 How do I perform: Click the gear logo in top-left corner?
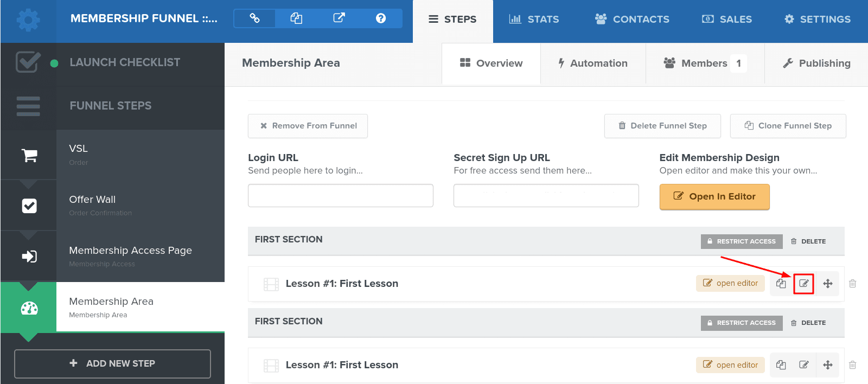pos(28,21)
